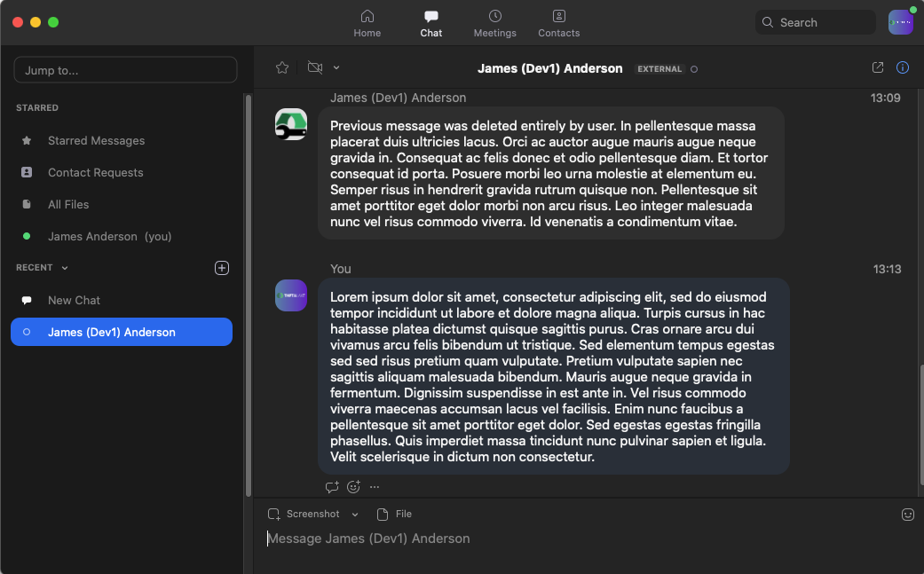Viewport: 924px width, 574px height.
Task: Add a new chat with plus icon
Action: point(222,268)
